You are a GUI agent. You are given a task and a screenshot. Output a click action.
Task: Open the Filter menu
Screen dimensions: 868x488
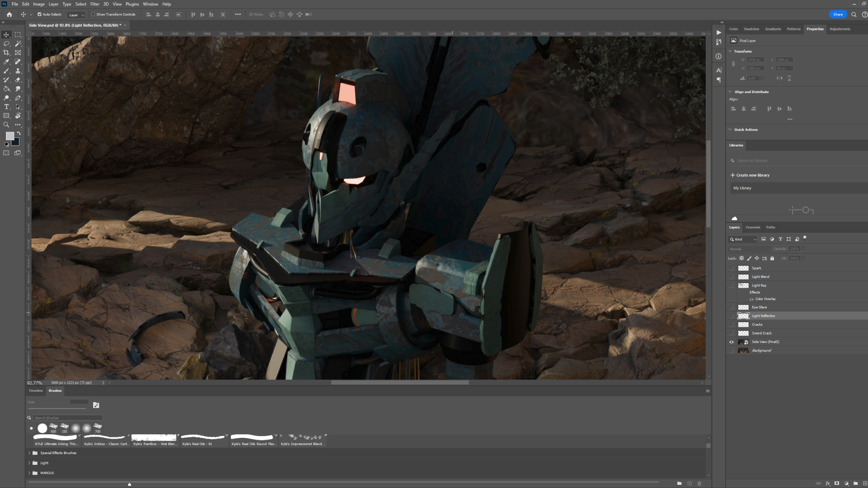coord(94,4)
